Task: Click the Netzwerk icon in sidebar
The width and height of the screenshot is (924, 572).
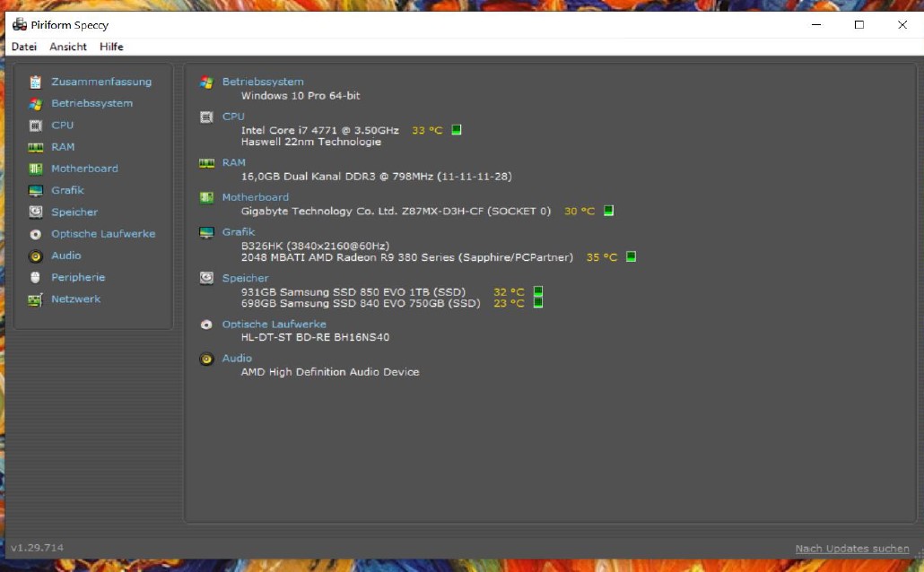Action: 35,299
